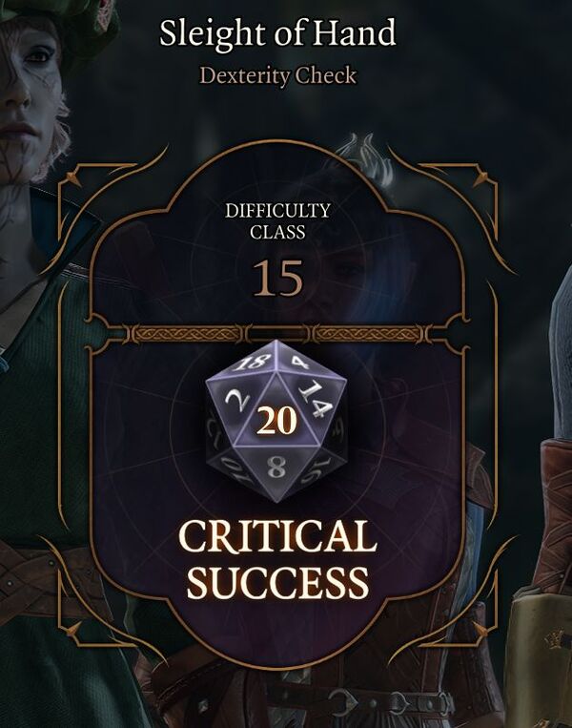Click the difficulty value 15
572x728 pixels.
(277, 278)
